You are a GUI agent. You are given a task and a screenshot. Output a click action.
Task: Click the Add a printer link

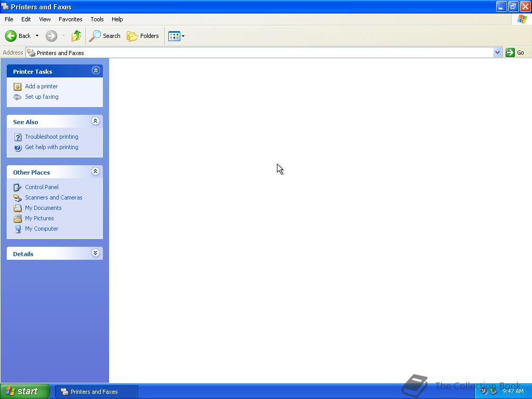(x=42, y=86)
